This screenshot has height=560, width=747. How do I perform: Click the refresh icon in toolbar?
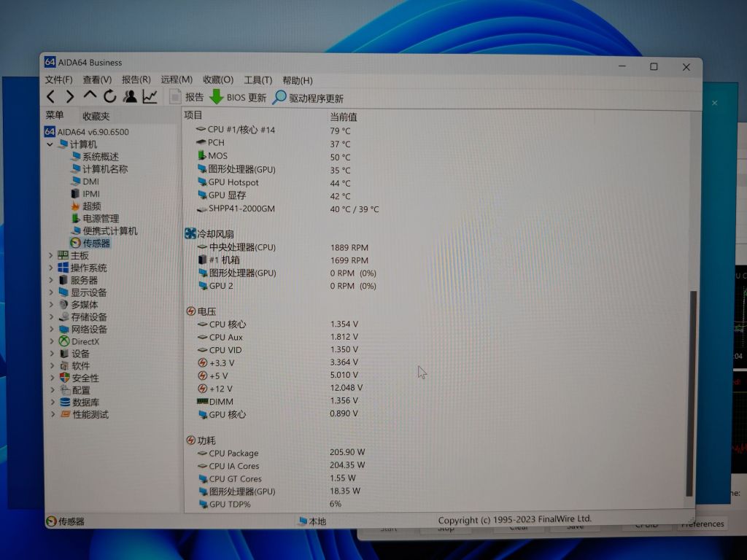point(109,96)
